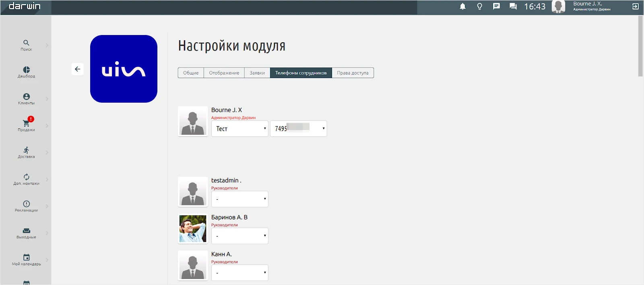Image resolution: width=644 pixels, height=285 pixels.
Task: Open the Доп. монтажи sidebar icon
Action: 26,177
